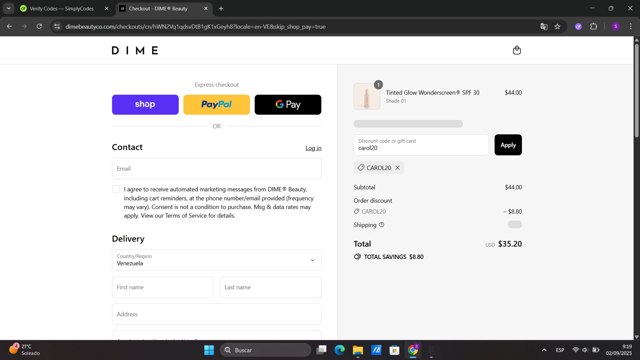This screenshot has width=640, height=360.
Task: Open shipping info help icon
Action: [x=382, y=225]
